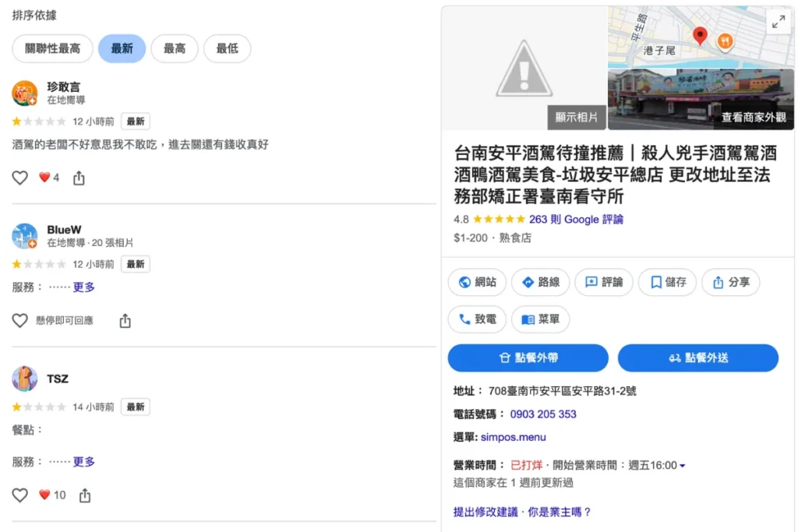This screenshot has height=532, width=798.
Task: Open the 菜單 button
Action: 541,319
